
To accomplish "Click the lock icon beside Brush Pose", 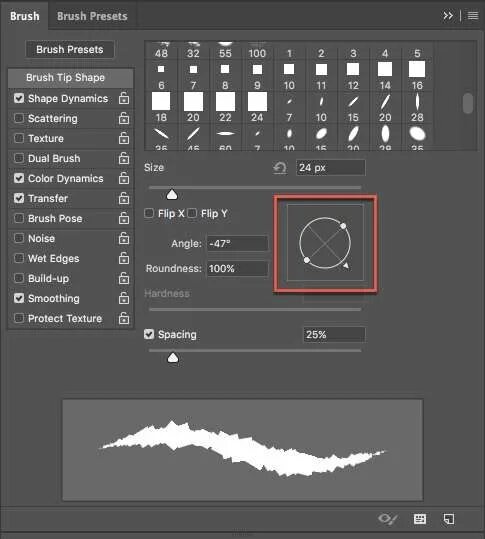I will coord(124,218).
